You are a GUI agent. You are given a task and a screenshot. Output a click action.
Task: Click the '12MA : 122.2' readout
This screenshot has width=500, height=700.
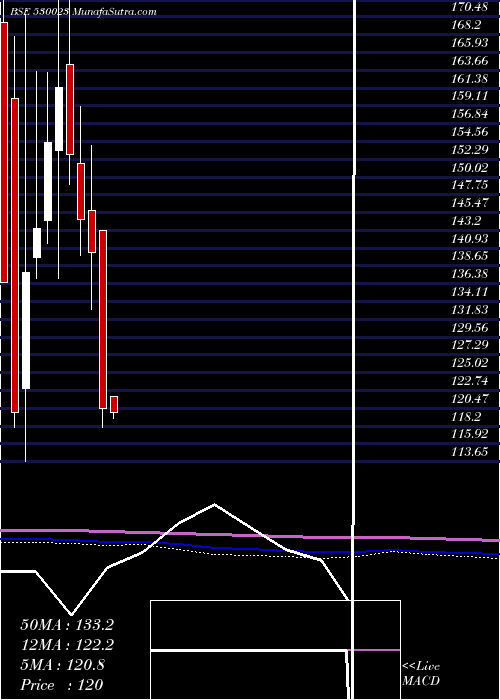(67, 645)
